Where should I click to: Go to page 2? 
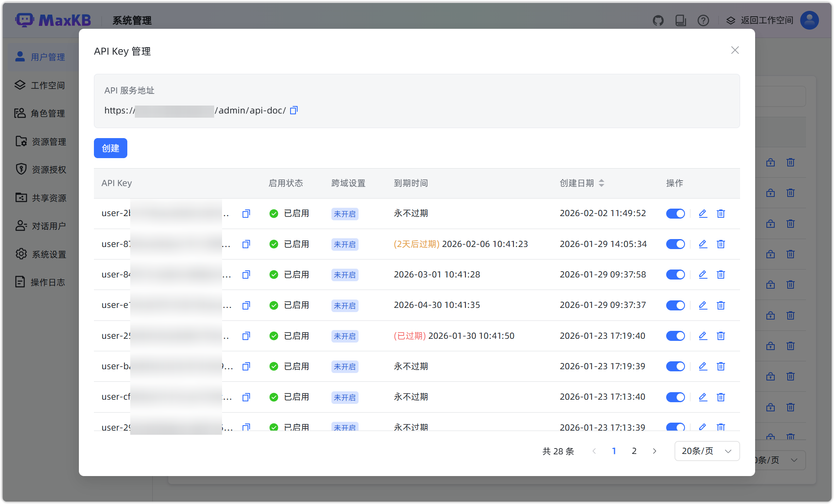(x=634, y=451)
